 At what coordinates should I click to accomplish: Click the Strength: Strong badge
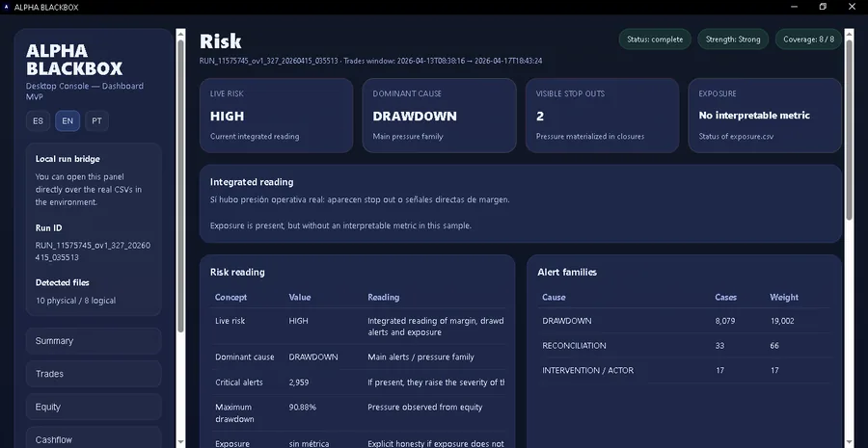point(733,40)
